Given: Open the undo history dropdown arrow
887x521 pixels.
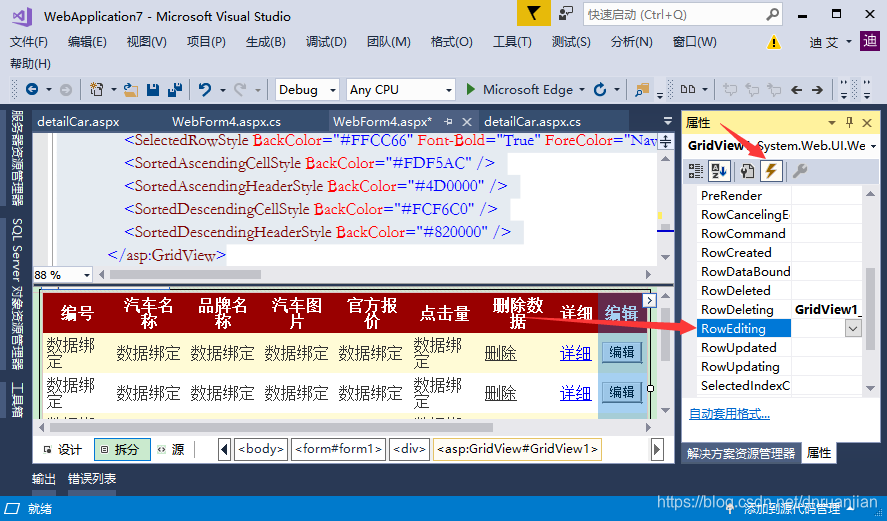Looking at the screenshot, I should [222, 90].
